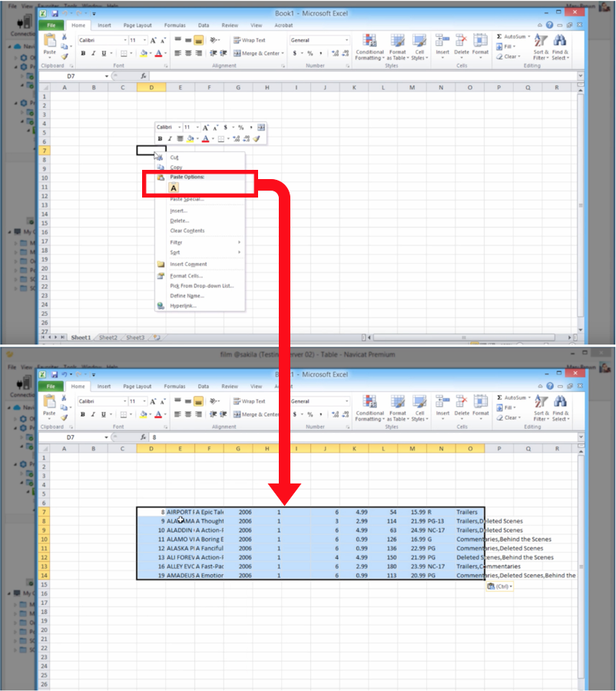616x691 pixels.
Task: Toggle Bold in the floating mini toolbar
Action: click(x=160, y=139)
